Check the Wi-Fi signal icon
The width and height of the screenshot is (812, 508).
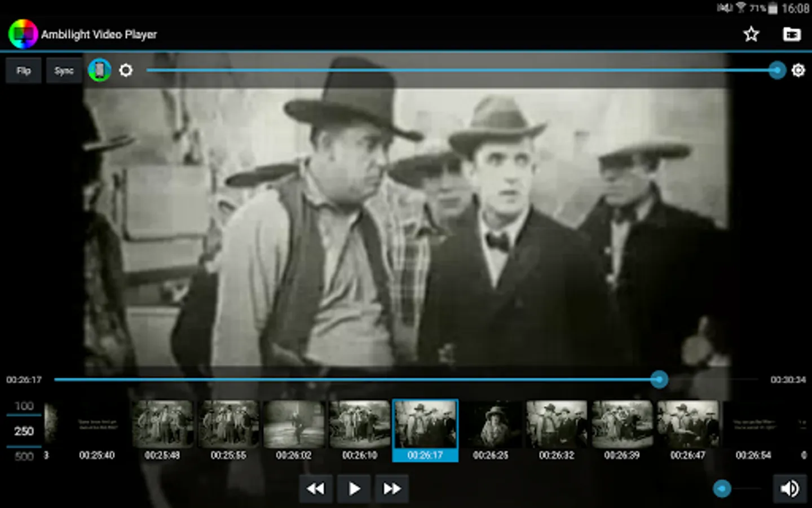coord(741,7)
